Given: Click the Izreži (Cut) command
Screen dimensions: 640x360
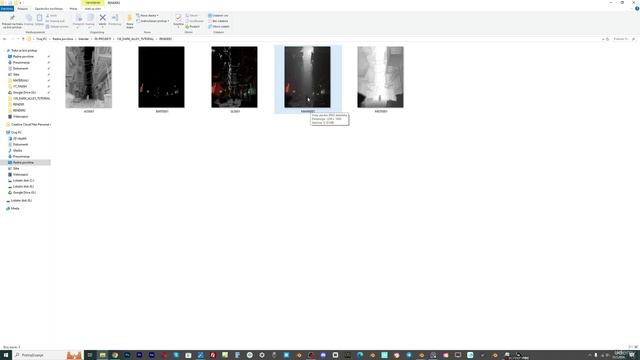Looking at the screenshot, I should point(51,16).
